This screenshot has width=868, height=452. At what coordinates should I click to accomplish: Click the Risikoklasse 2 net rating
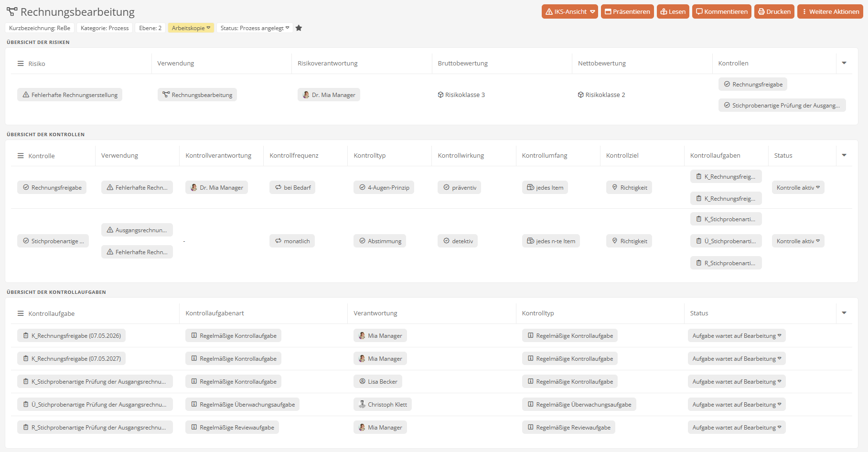coord(601,95)
